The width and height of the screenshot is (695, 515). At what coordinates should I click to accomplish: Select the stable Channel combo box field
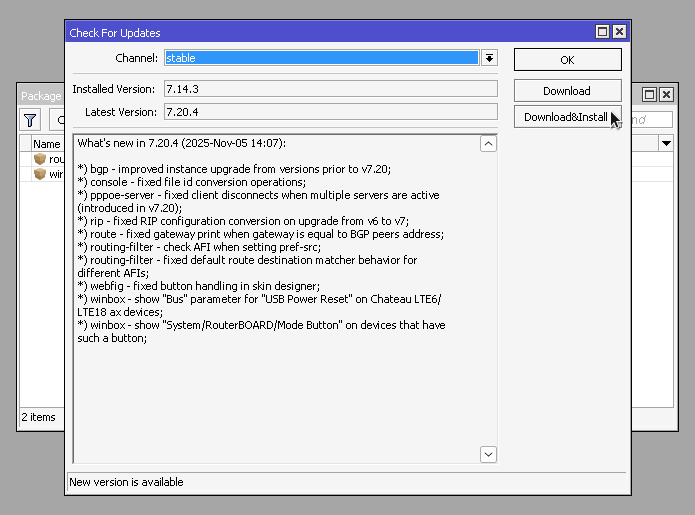[x=320, y=58]
